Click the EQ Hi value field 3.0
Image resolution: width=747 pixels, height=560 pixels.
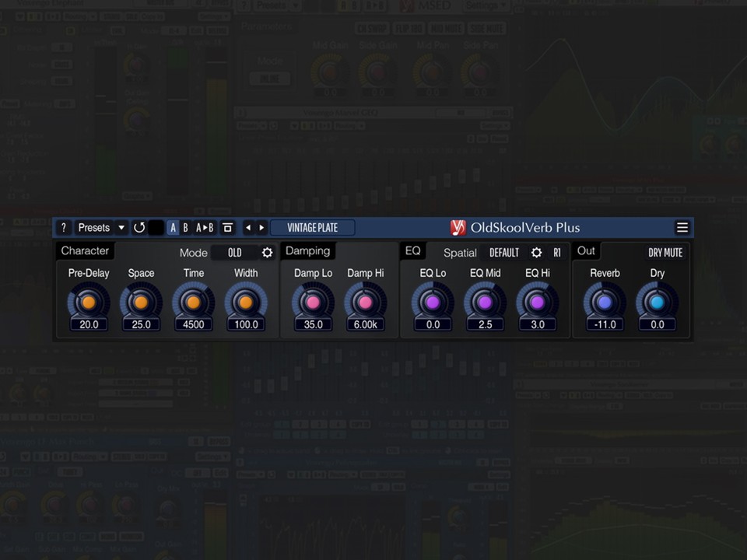tap(538, 325)
